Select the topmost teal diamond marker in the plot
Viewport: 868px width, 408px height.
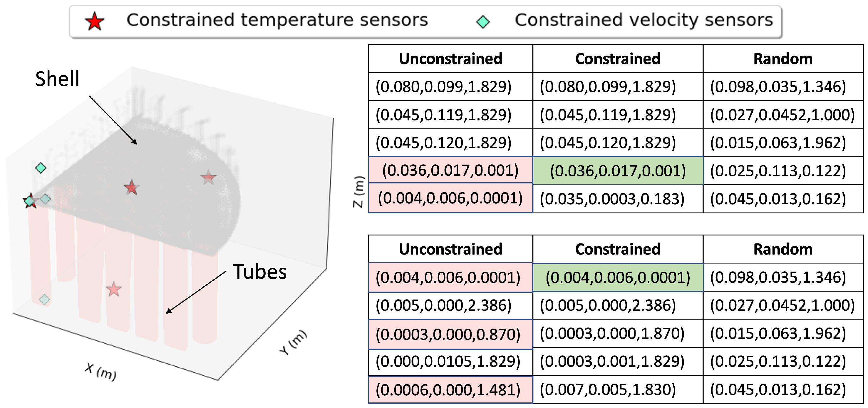(41, 168)
